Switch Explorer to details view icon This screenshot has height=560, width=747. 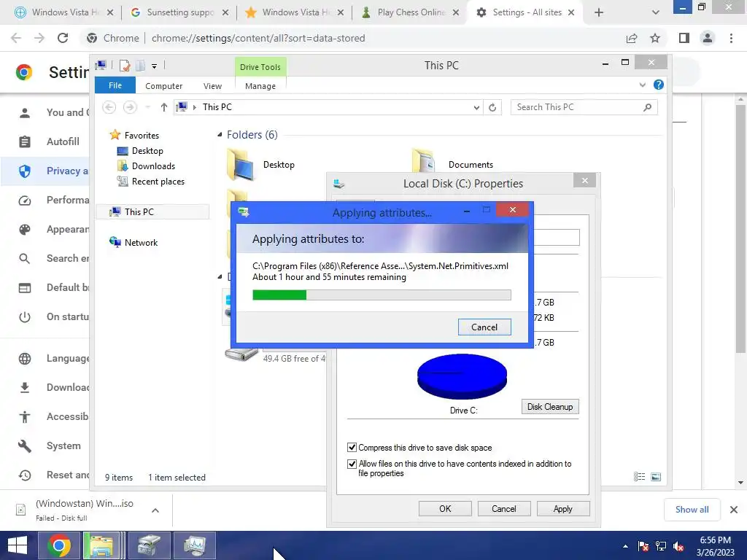pyautogui.click(x=639, y=477)
